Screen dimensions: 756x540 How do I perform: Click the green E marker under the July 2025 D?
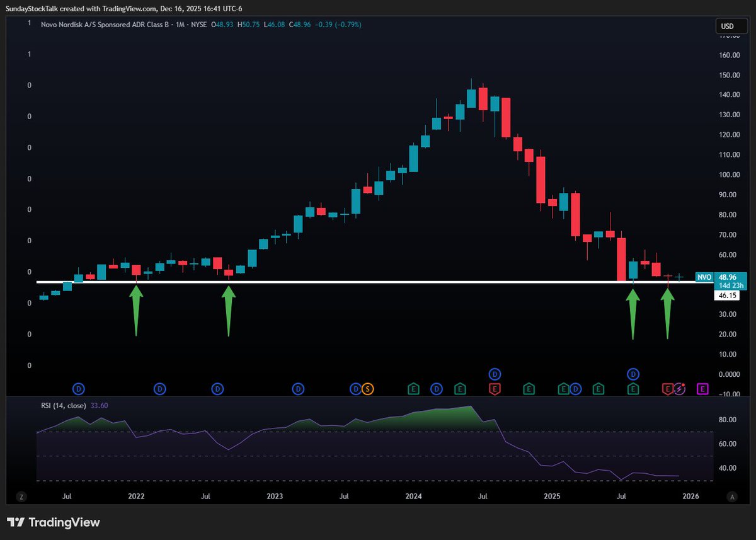click(633, 389)
